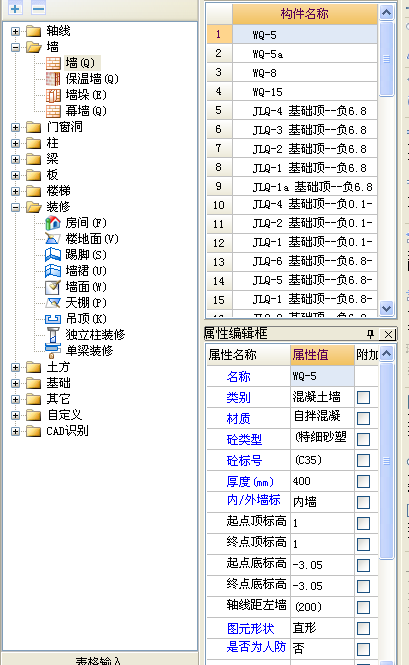Click the 板 folder icon
Image resolution: width=409 pixels, height=665 pixels.
pos(34,175)
